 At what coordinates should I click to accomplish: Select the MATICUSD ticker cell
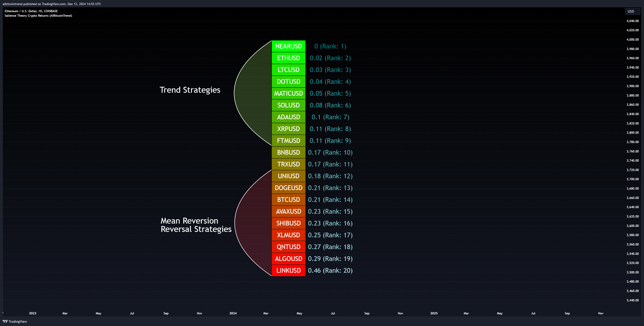click(x=288, y=93)
